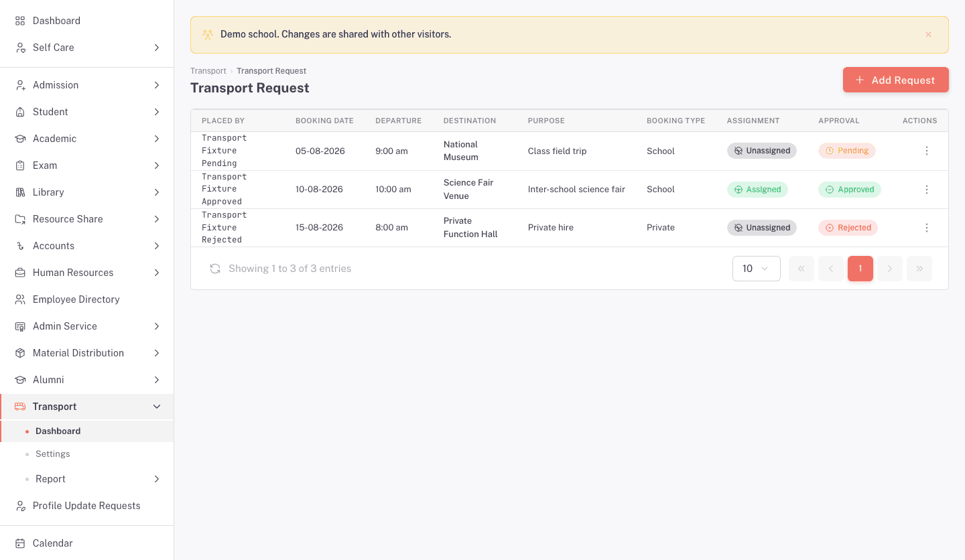Click the Approved approval badge
The height and width of the screenshot is (560, 965).
850,190
